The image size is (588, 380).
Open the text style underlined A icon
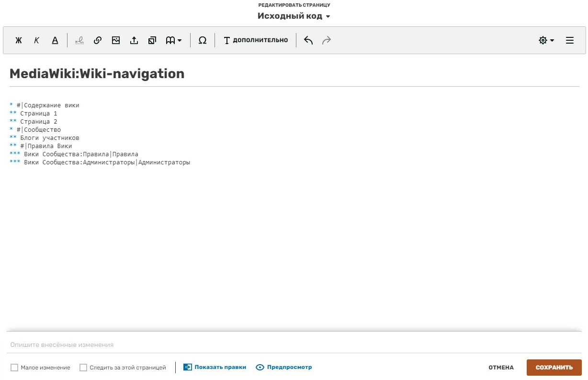(x=55, y=40)
